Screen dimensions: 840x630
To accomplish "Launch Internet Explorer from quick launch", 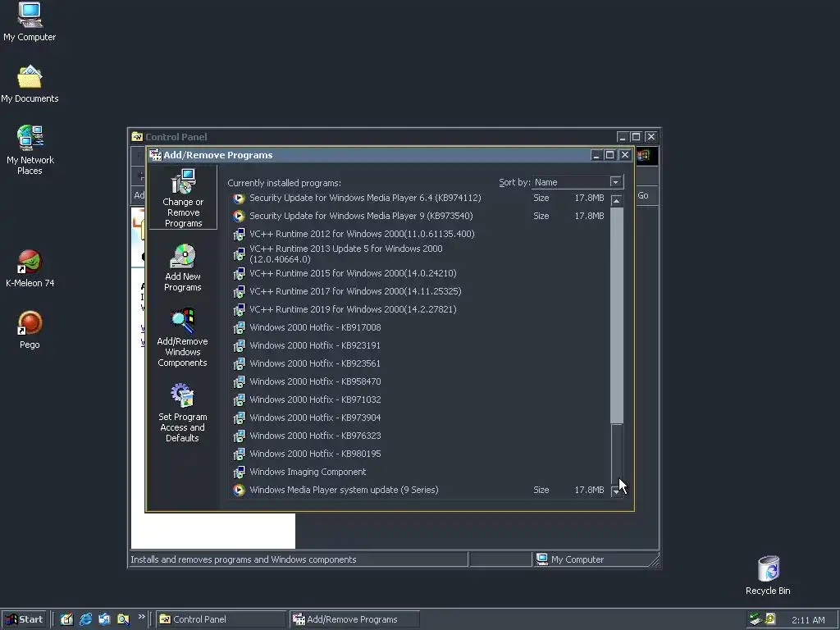I will (x=85, y=619).
